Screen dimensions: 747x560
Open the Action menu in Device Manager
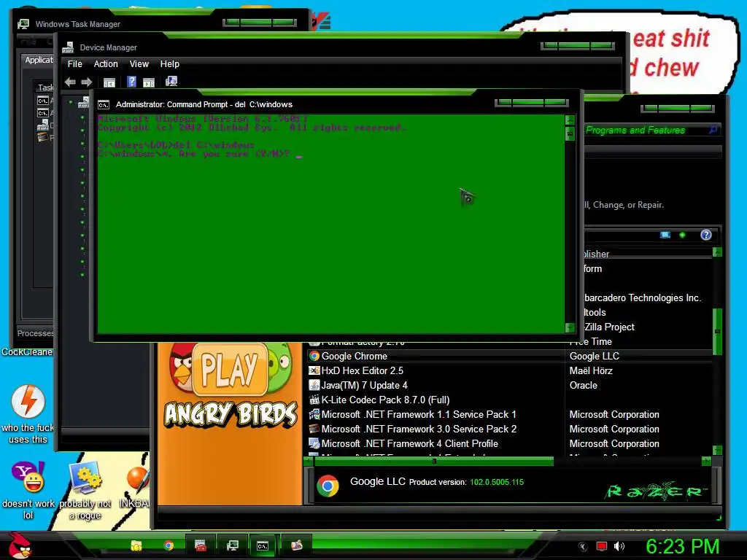pos(106,64)
